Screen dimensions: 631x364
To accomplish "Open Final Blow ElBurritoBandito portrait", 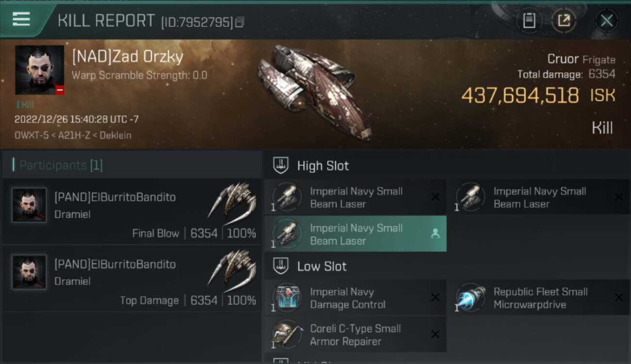I will (29, 205).
